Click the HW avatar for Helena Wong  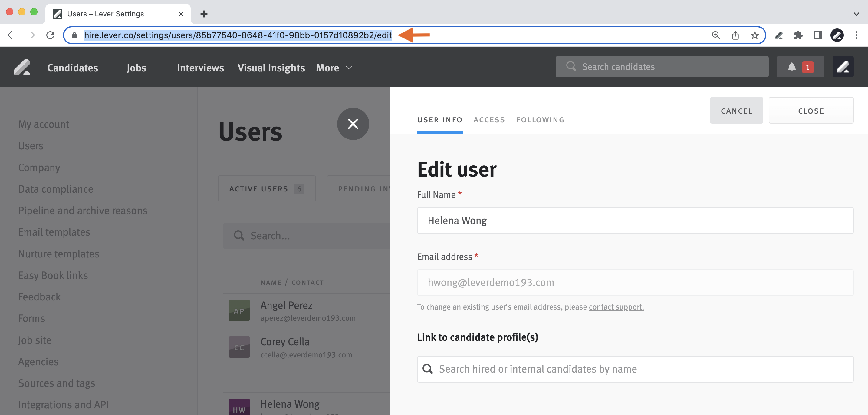pyautogui.click(x=239, y=407)
